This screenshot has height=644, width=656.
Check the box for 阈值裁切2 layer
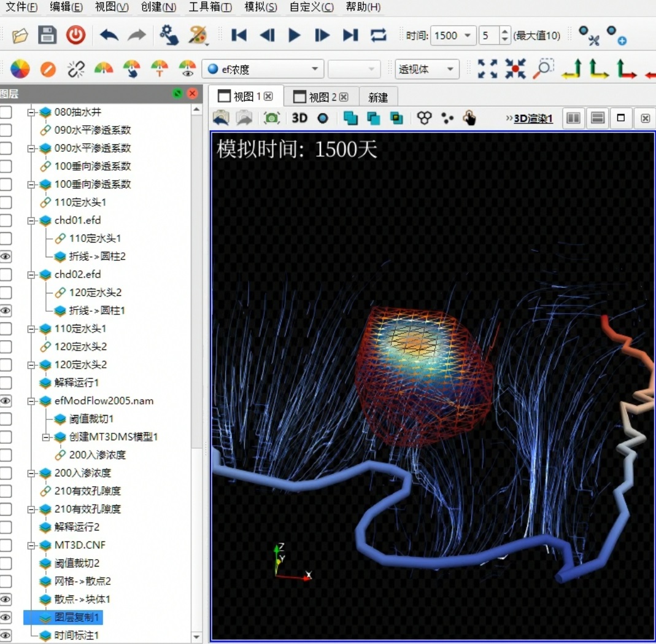pyautogui.click(x=6, y=563)
